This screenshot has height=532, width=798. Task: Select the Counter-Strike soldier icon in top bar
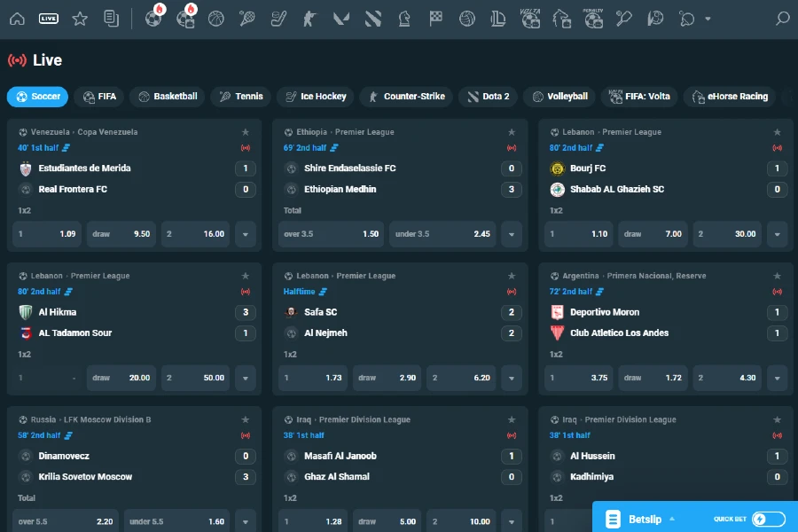(309, 18)
